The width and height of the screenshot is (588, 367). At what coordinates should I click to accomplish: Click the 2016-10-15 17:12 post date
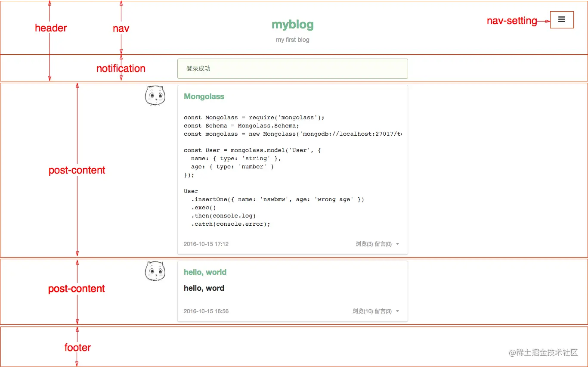click(206, 244)
